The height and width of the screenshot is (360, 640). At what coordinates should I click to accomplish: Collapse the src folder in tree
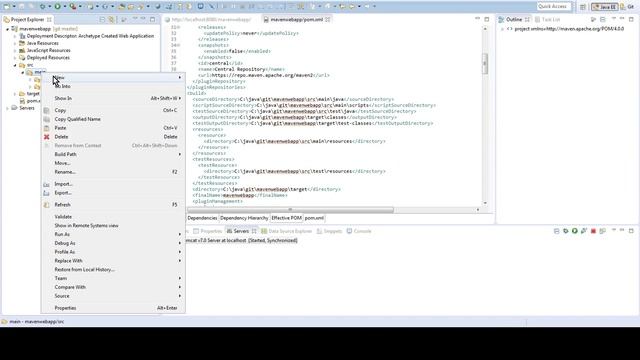point(15,65)
